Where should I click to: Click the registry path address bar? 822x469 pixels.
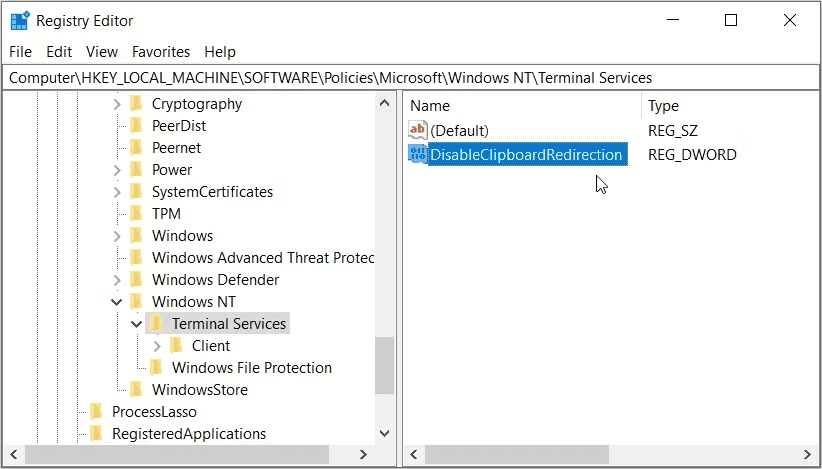tap(410, 78)
